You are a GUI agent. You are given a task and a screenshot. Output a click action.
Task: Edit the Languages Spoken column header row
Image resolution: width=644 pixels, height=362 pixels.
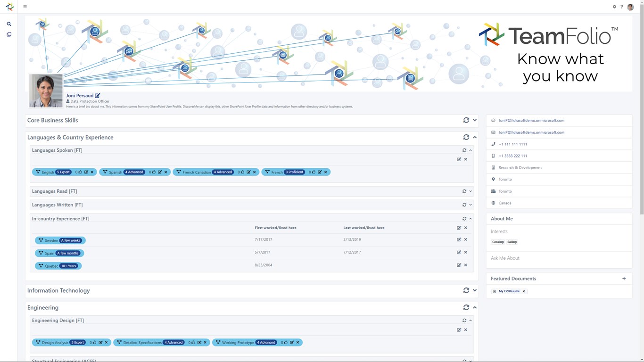coord(459,159)
